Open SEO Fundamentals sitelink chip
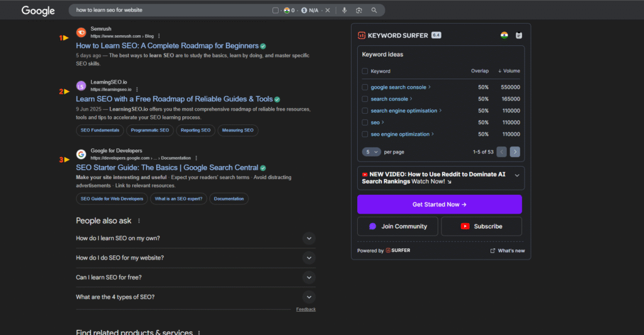 (x=100, y=130)
